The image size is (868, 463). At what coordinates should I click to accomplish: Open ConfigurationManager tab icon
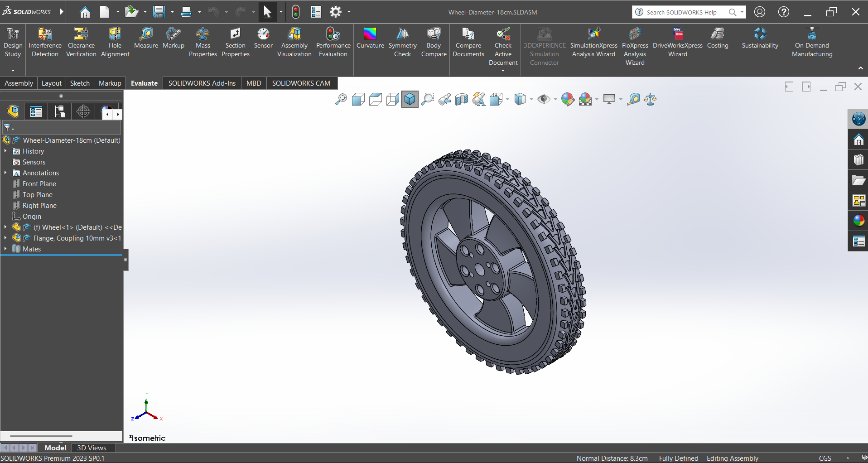pos(60,111)
